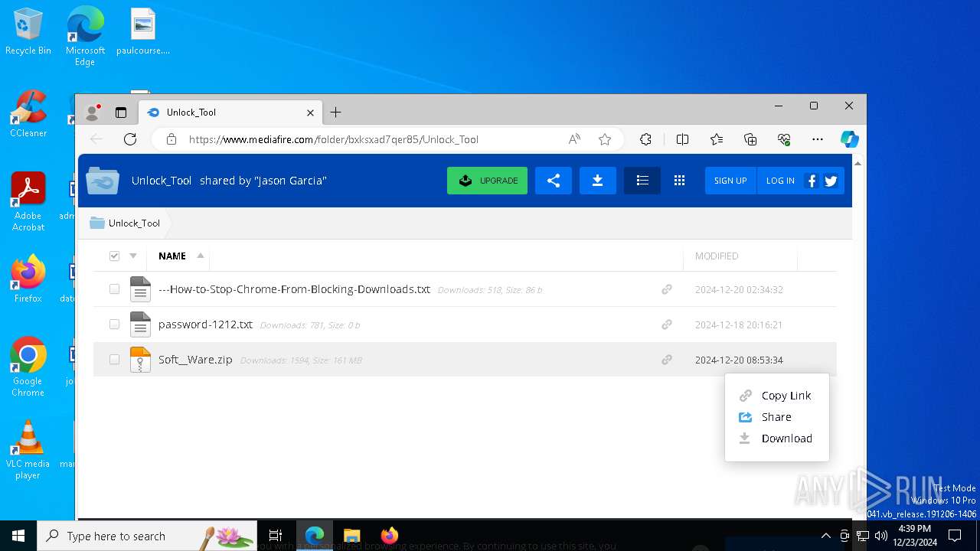The image size is (980, 551).
Task: Log in with Facebook icon
Action: 812,181
